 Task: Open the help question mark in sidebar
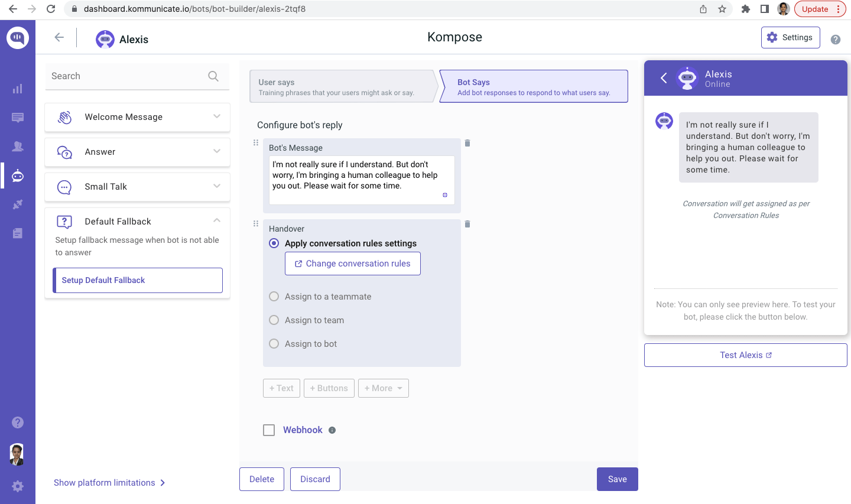(18, 422)
